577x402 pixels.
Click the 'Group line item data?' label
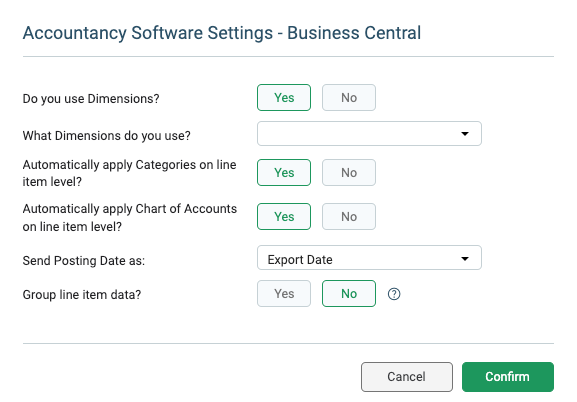click(82, 295)
